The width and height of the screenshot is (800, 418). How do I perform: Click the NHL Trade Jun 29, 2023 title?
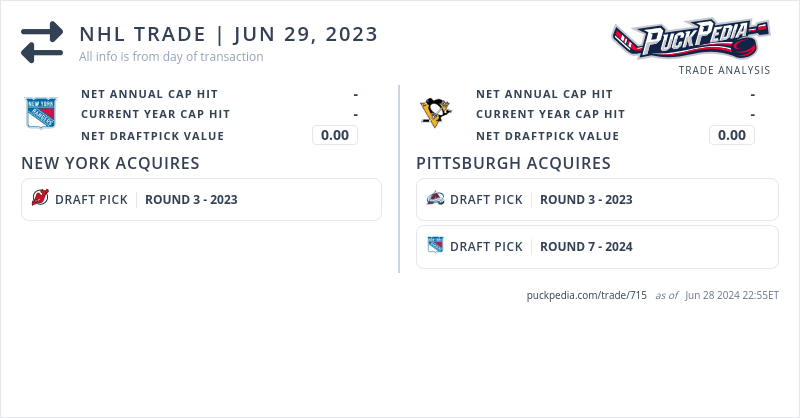[x=229, y=34]
